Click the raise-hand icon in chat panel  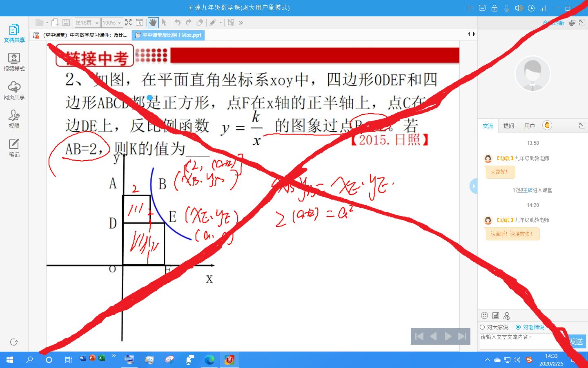pos(547,125)
